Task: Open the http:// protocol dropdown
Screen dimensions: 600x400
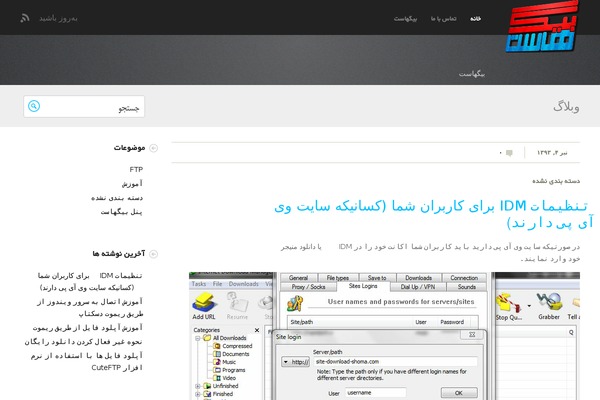Action: point(296,362)
